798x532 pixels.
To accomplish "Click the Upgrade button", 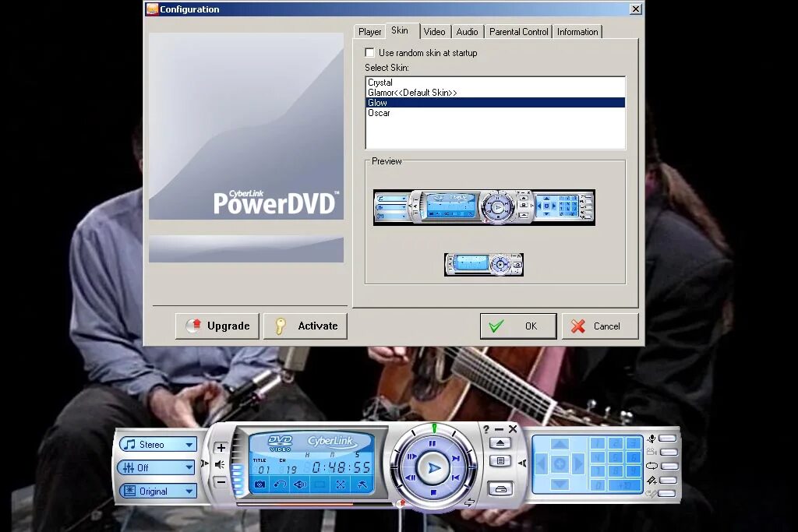I will point(217,326).
